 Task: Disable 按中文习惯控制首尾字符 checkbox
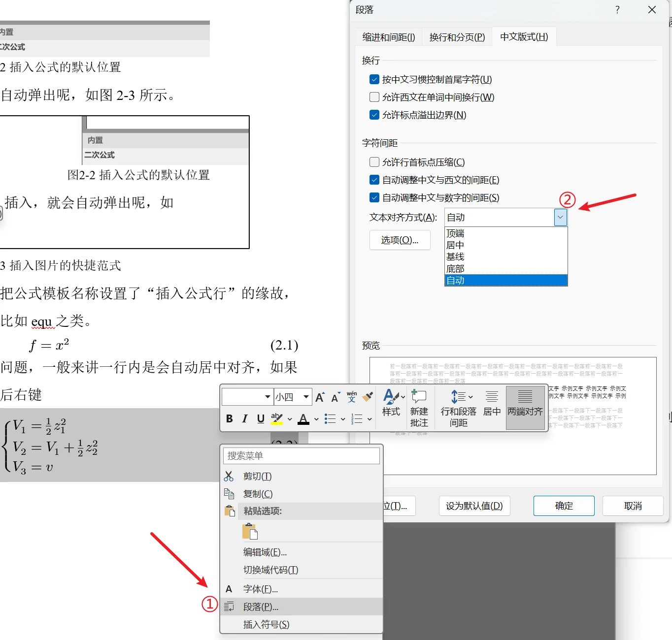[374, 79]
